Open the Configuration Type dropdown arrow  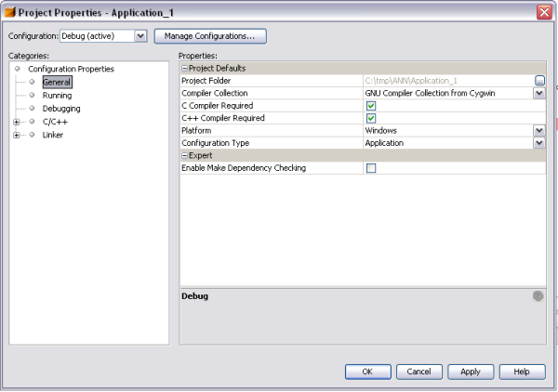539,143
